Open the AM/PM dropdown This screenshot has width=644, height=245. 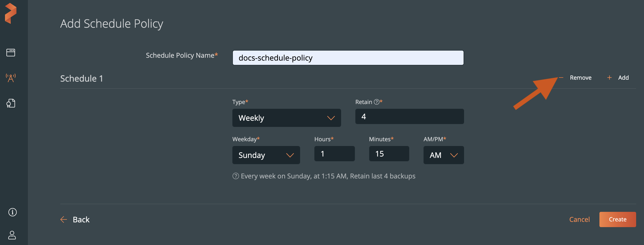click(x=443, y=155)
